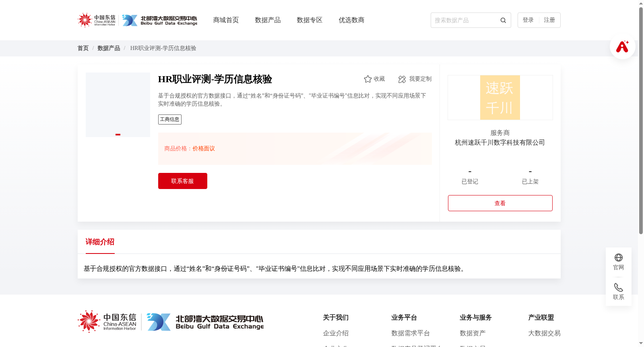Open the 优选数商 navigation item
This screenshot has width=644, height=347.
pos(351,20)
